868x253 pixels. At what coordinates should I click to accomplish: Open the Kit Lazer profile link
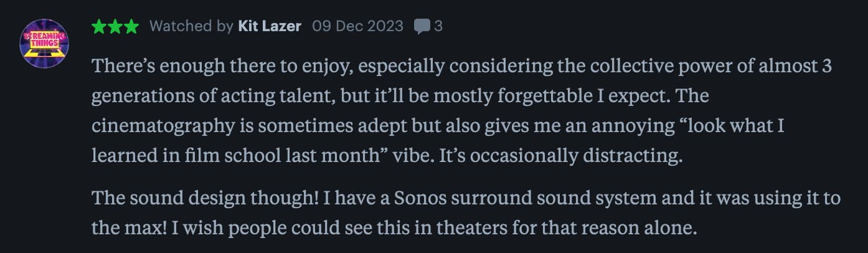(x=270, y=27)
